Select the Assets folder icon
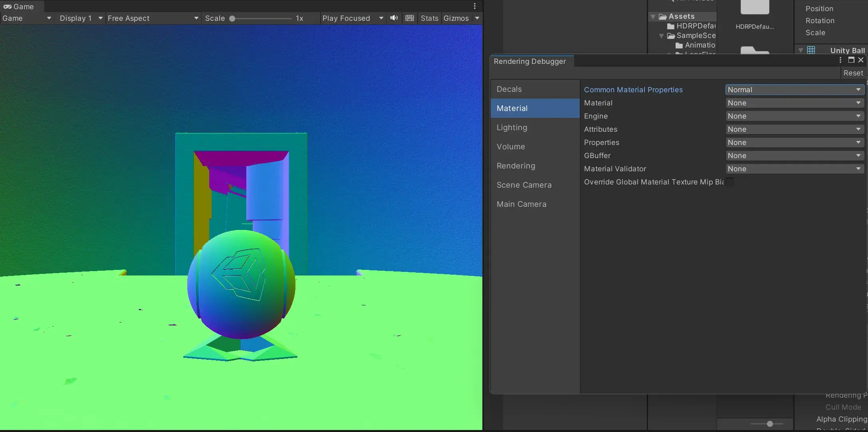 coord(663,16)
